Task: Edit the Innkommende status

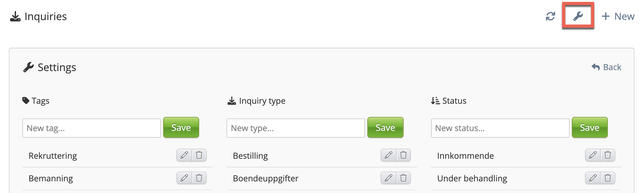Action: point(593,155)
